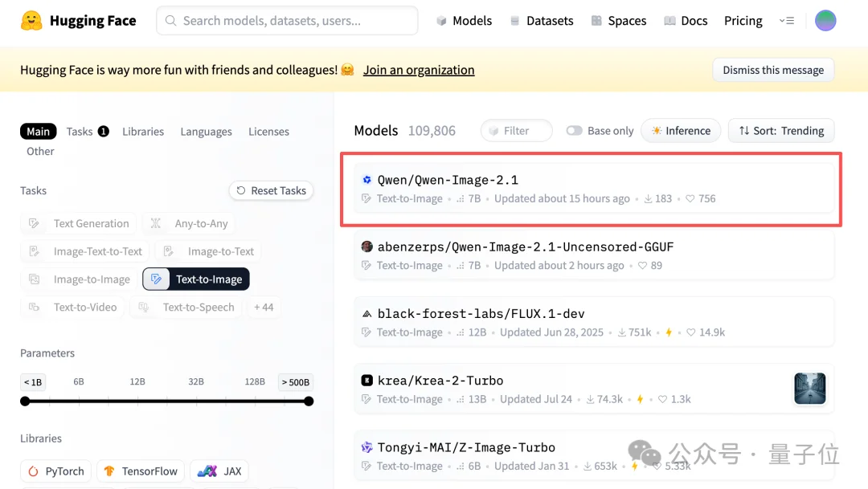Click the download icon on Krea-2-Turbo
This screenshot has width=868, height=489.
(590, 399)
